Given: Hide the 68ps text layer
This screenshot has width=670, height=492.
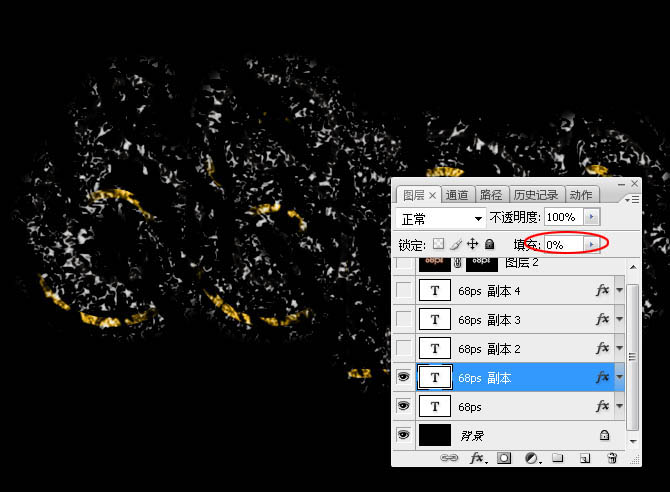Looking at the screenshot, I should coord(403,406).
